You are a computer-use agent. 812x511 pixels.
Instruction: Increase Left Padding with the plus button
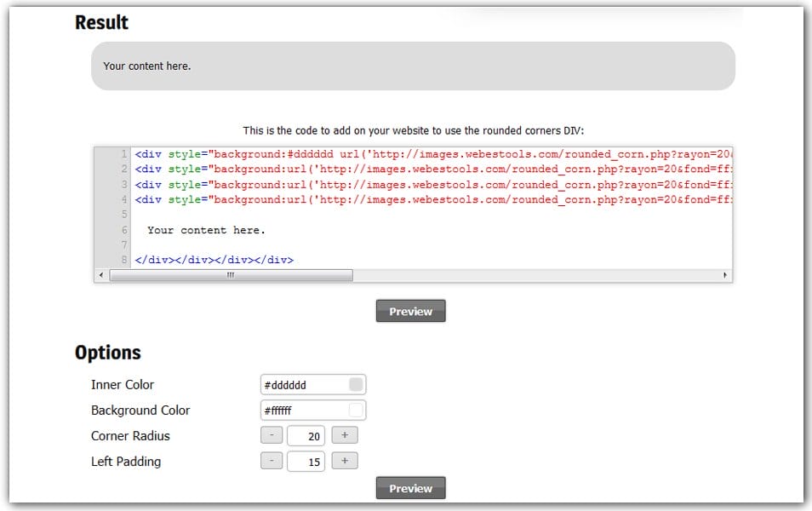345,461
